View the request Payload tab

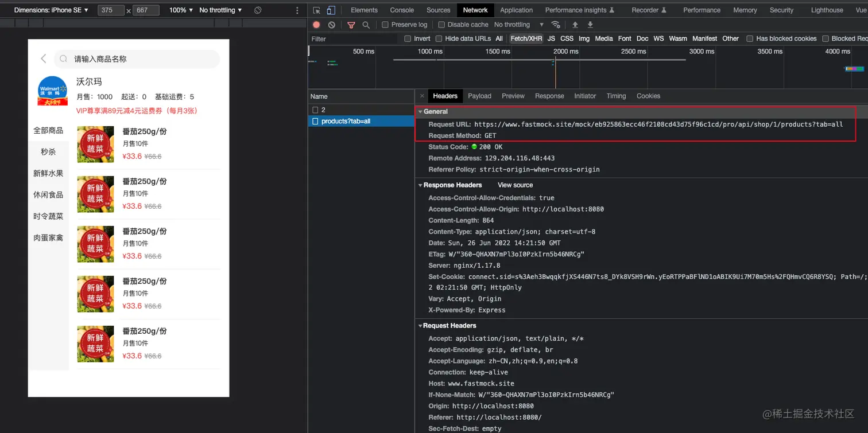[x=479, y=96]
